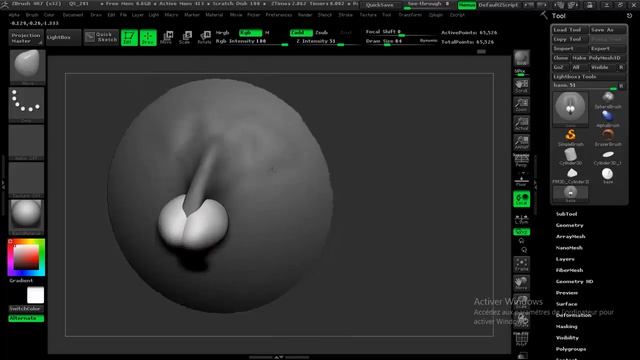Screen dimensions: 640x360
Task: Click the Frame view icon
Action: tap(522, 264)
